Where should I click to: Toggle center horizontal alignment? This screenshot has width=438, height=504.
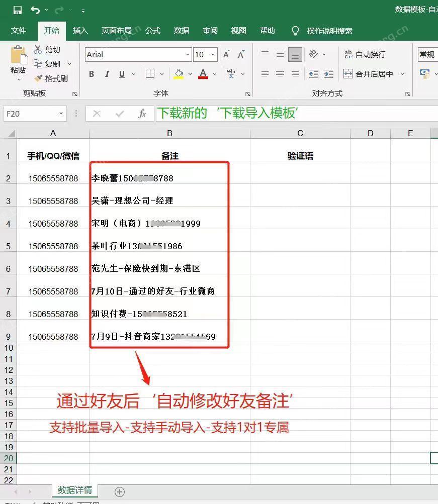click(280, 74)
